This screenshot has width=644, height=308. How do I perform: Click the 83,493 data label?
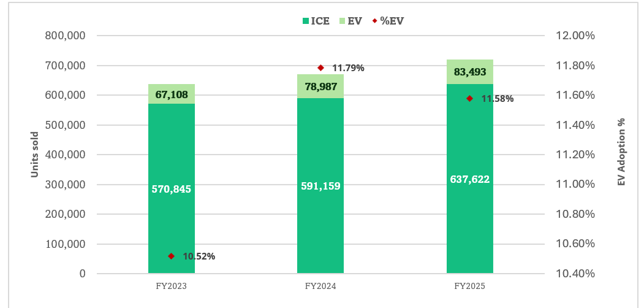pyautogui.click(x=470, y=73)
